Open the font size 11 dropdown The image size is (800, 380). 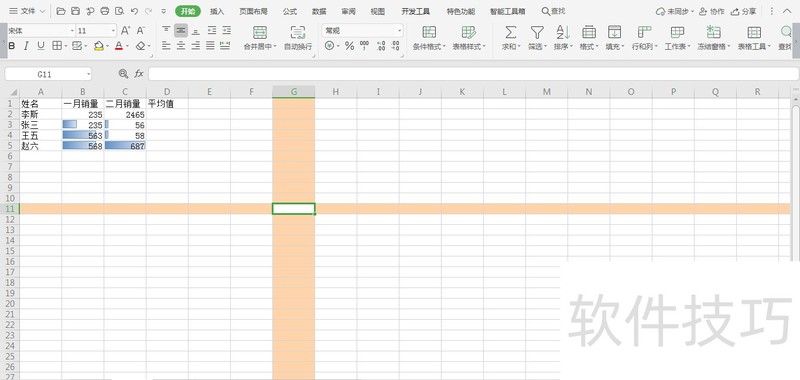(x=113, y=31)
